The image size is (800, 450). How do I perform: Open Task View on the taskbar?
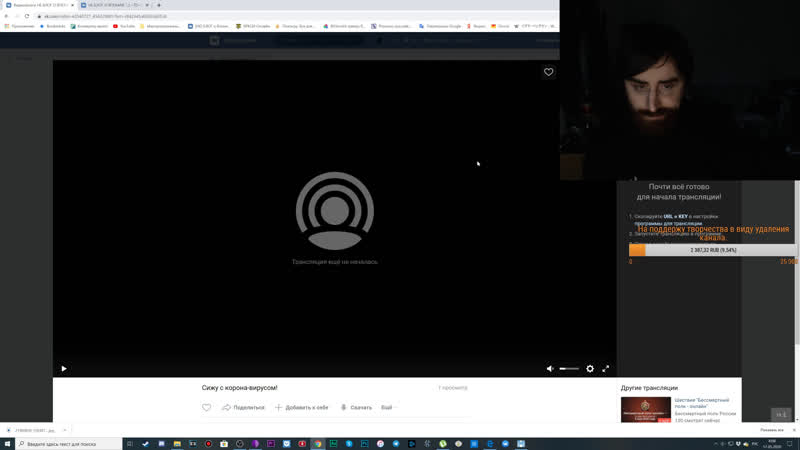coord(130,444)
